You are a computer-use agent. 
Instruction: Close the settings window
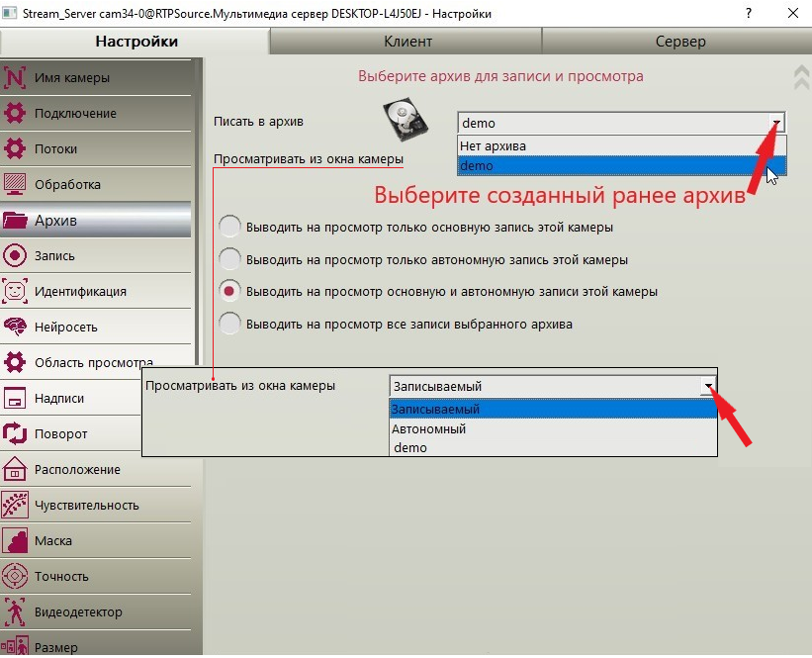pyautogui.click(x=793, y=14)
